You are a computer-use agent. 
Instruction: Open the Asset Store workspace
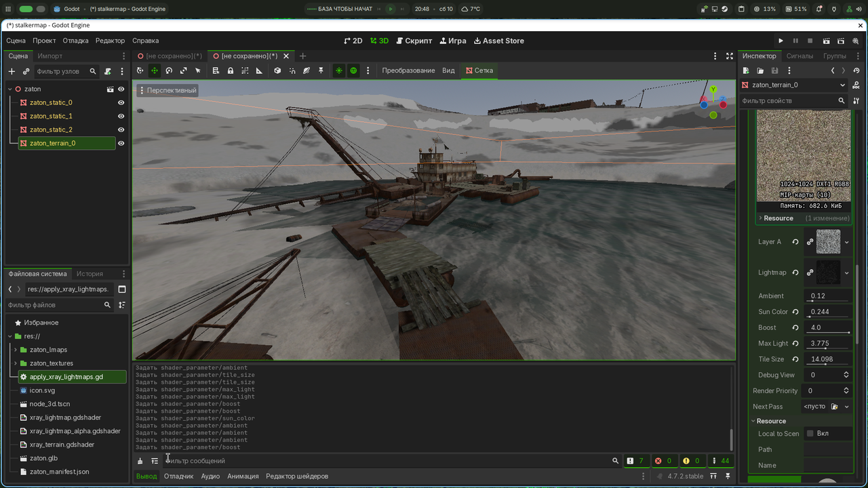pos(499,41)
